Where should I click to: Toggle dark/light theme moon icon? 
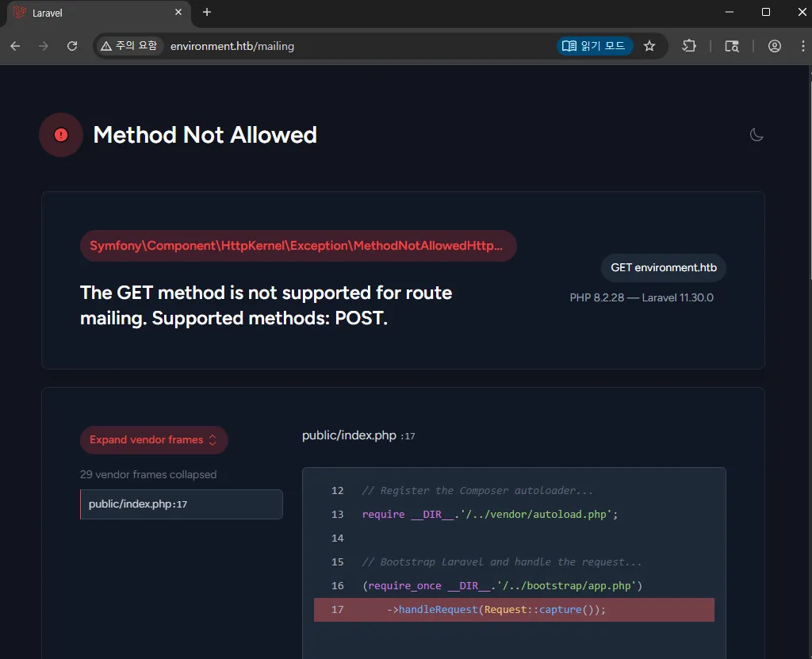coord(756,135)
